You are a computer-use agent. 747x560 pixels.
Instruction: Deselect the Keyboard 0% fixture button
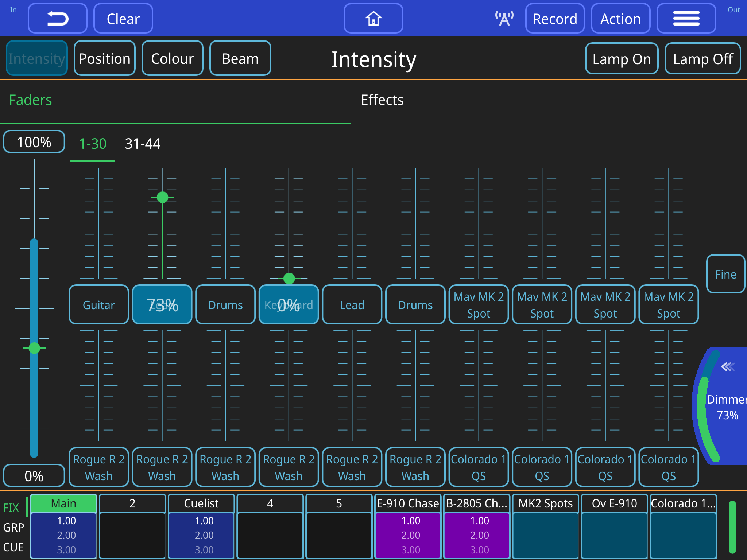289,305
